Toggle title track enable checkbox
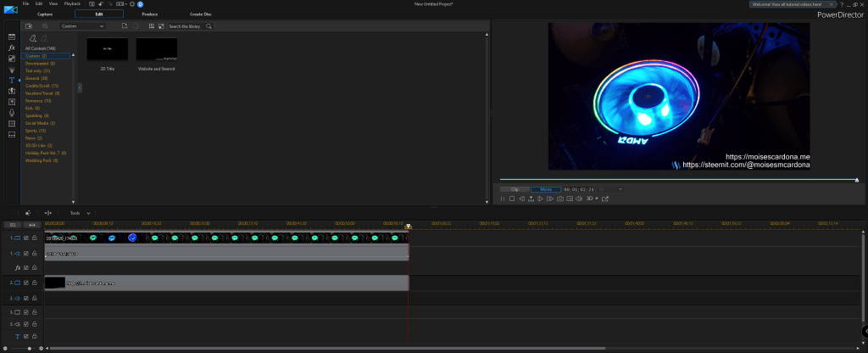The height and width of the screenshot is (353, 868). (x=26, y=336)
